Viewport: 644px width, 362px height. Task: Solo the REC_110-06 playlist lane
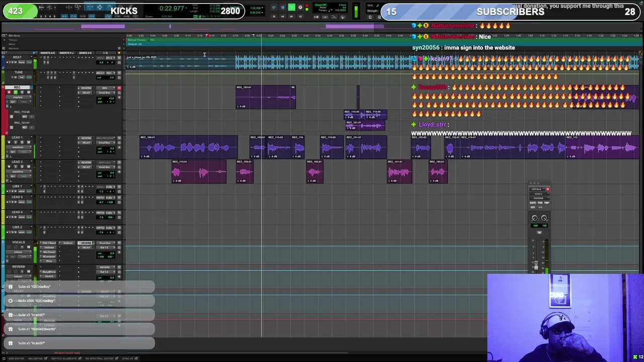point(12,117)
